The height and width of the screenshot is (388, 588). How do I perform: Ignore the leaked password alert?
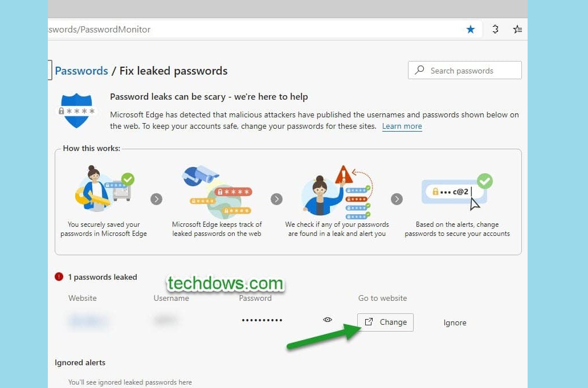click(x=455, y=322)
